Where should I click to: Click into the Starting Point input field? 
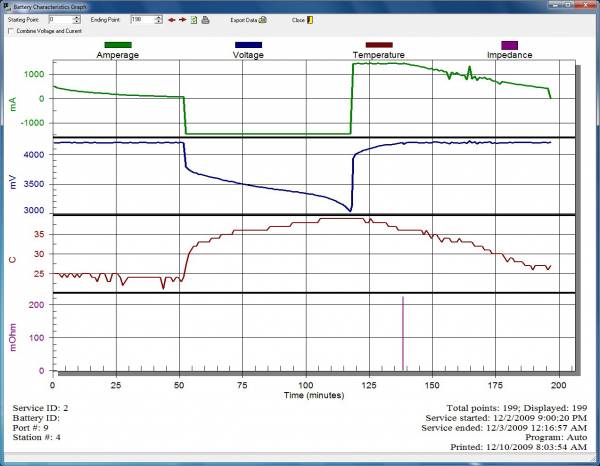61,20
